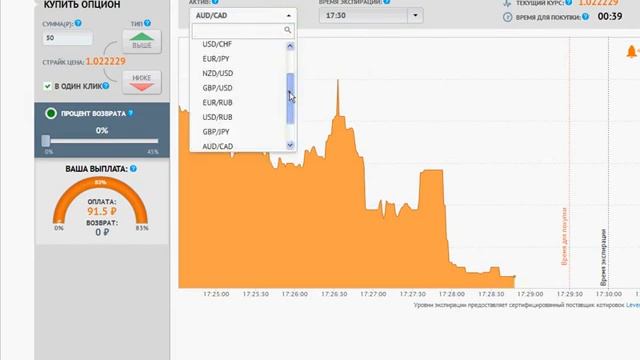Screen dimensions: 640x360
Task: Click help icon next to Время экспирации
Action: pos(387,2)
